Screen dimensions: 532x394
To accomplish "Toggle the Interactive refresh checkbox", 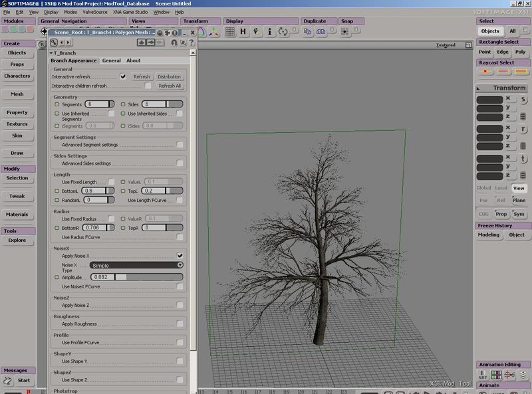I will tap(124, 75).
